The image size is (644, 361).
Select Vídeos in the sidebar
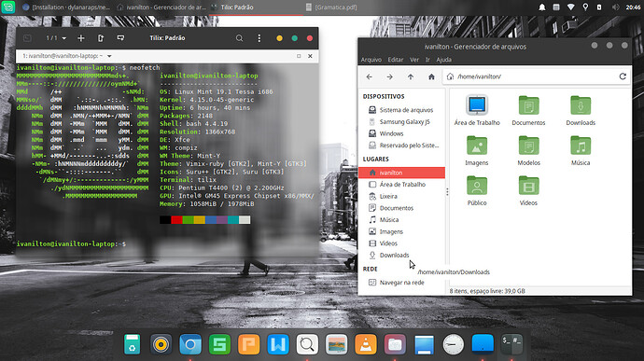[x=401, y=243]
